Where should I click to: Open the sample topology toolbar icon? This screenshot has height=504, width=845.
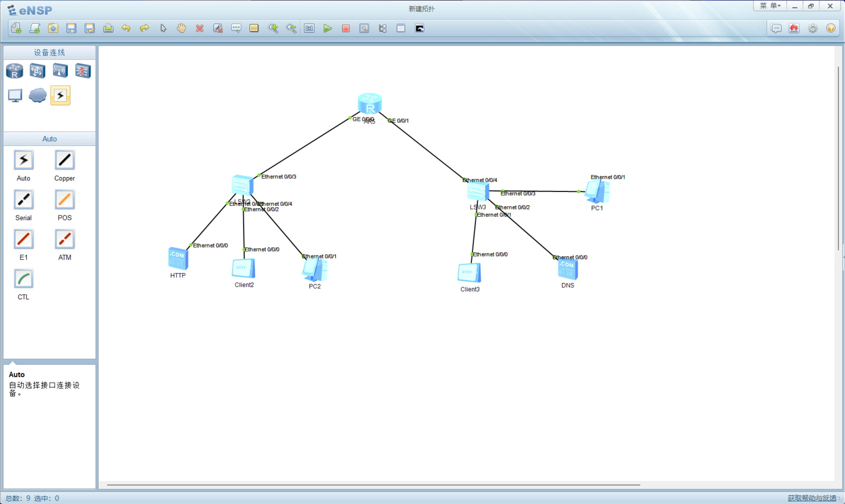(x=35, y=28)
